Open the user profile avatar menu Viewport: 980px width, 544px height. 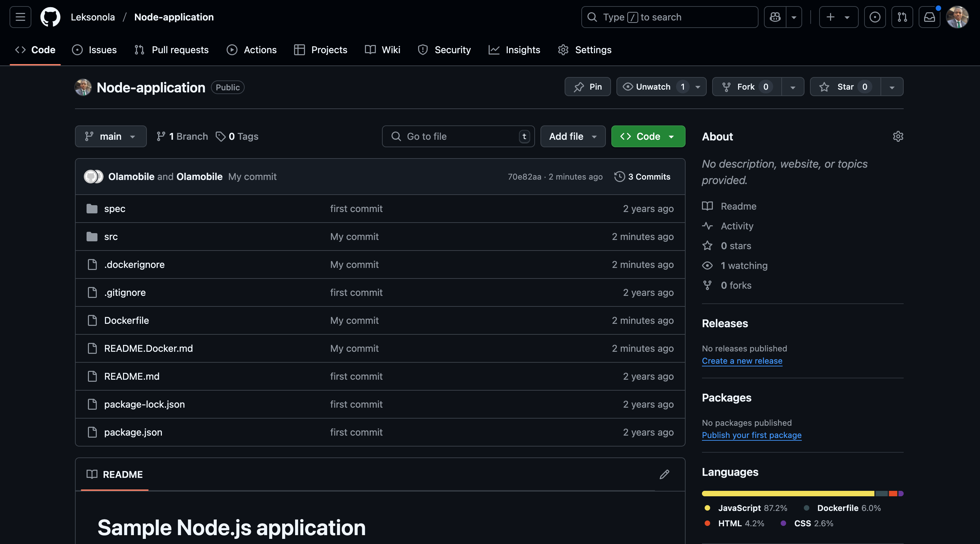click(957, 17)
